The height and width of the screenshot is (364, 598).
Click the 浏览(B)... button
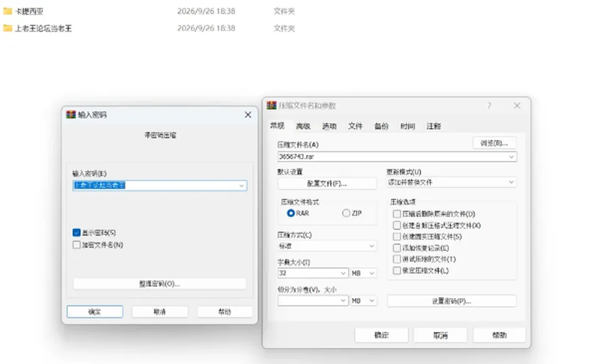tap(494, 143)
